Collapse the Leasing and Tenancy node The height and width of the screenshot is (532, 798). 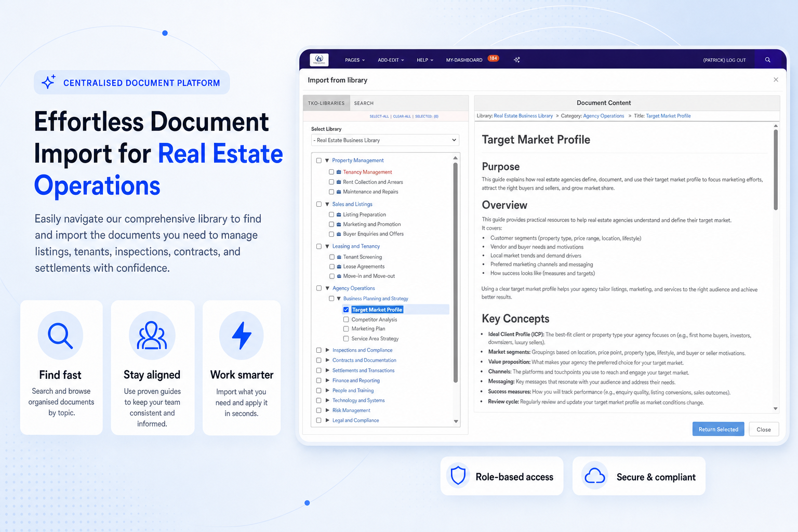pos(327,246)
